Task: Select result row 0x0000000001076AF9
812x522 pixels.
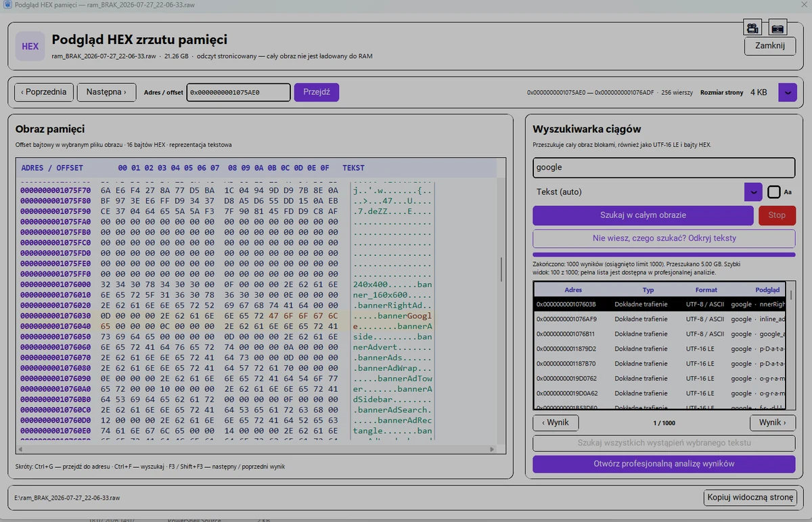Action: click(660, 319)
